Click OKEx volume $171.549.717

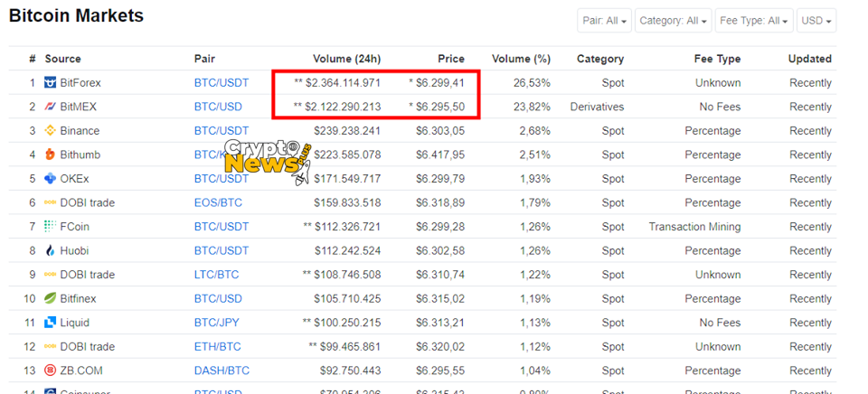coord(347,179)
